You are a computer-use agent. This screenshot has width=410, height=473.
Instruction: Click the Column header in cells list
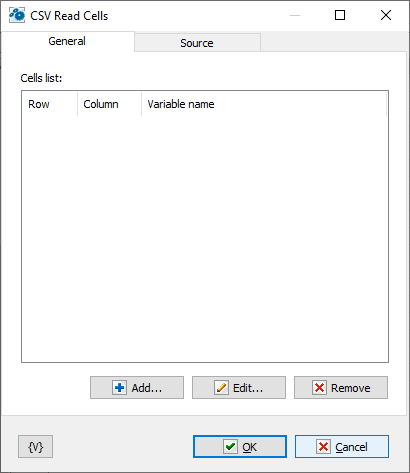pyautogui.click(x=109, y=104)
